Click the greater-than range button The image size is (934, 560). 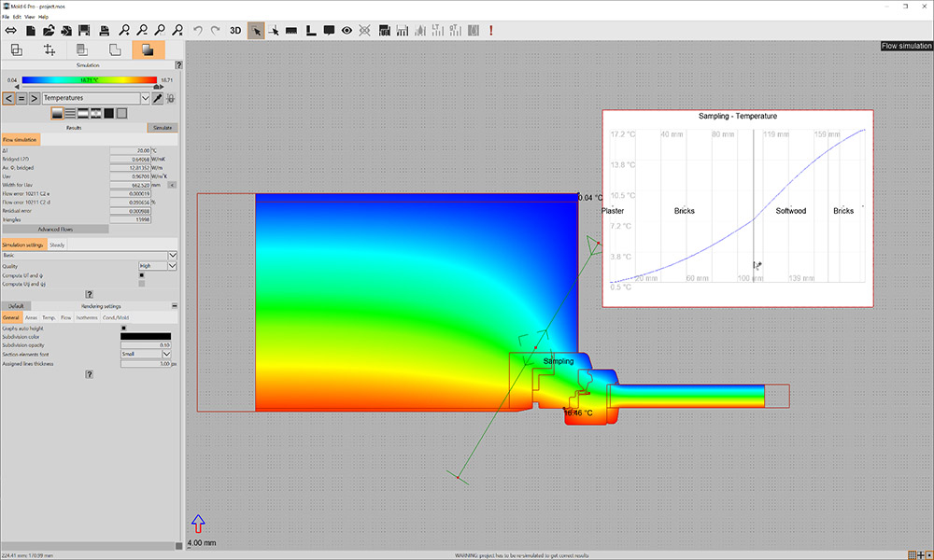[35, 98]
